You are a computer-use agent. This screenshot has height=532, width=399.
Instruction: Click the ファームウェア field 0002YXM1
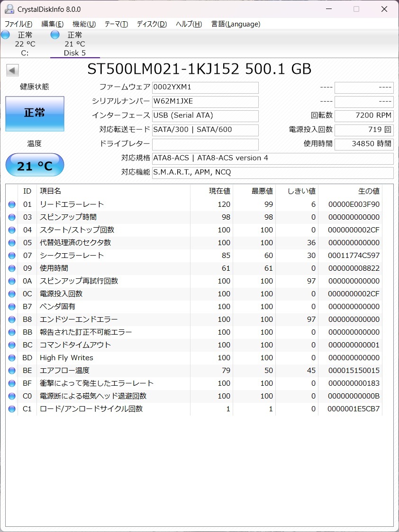pos(205,88)
